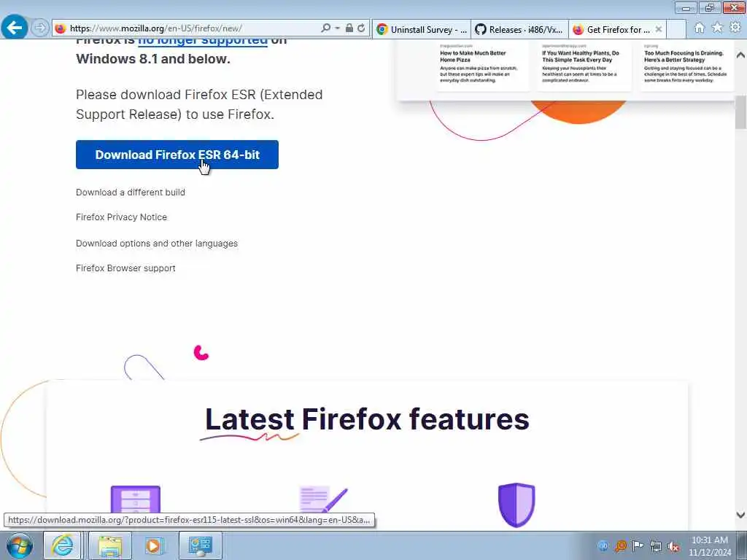Open Favorites star icon
Screen dimensions: 747x560
(717, 28)
